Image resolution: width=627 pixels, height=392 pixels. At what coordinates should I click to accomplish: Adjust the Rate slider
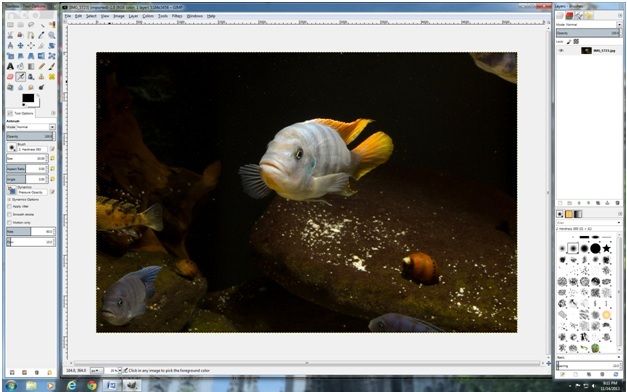tap(30, 231)
